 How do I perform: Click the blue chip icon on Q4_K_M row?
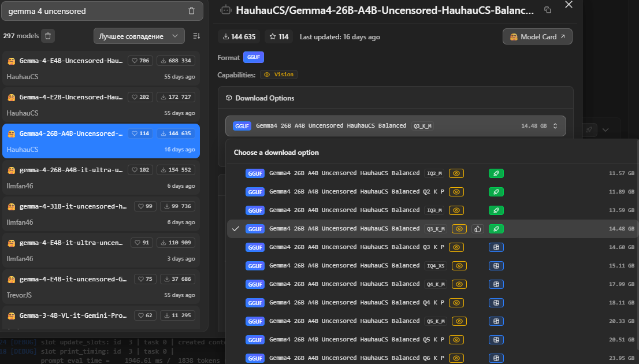click(x=496, y=284)
